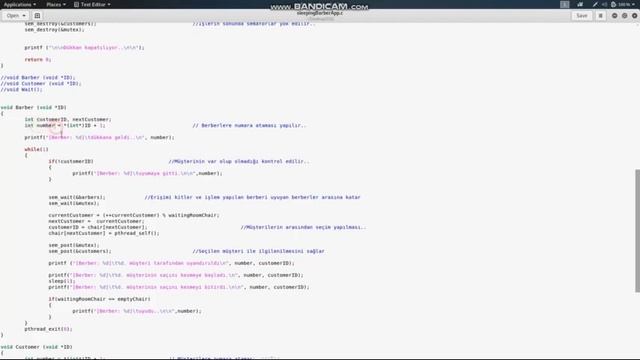Image resolution: width=640 pixels, height=360 pixels.
Task: Minimize the Text Editor window
Action: click(x=615, y=16)
